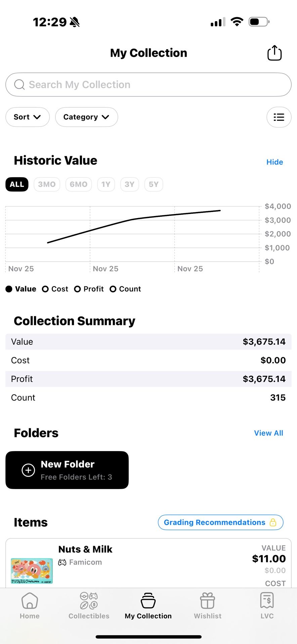Hide the Historic Value chart
Image resolution: width=297 pixels, height=644 pixels.
pyautogui.click(x=274, y=162)
